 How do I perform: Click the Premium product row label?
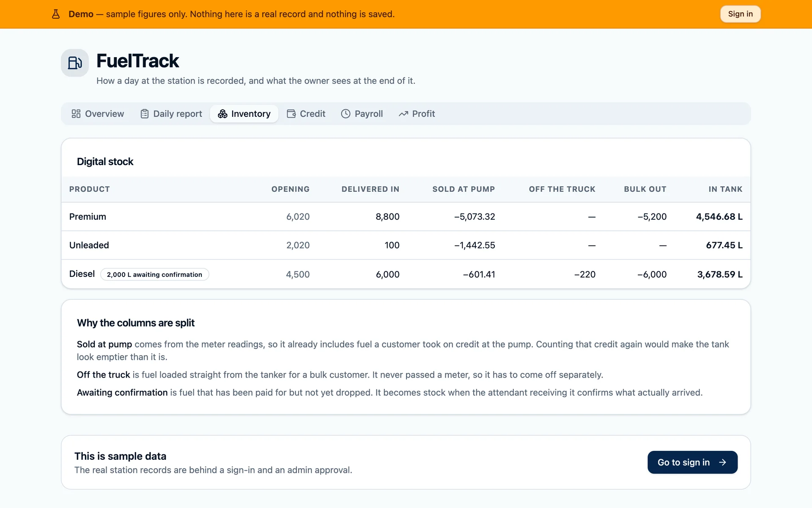pos(88,217)
